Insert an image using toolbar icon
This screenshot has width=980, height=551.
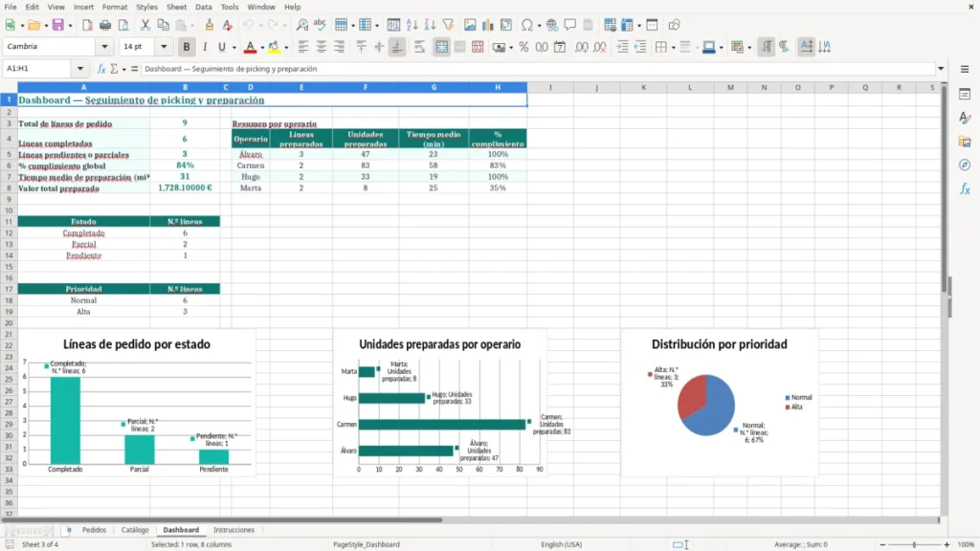click(470, 25)
